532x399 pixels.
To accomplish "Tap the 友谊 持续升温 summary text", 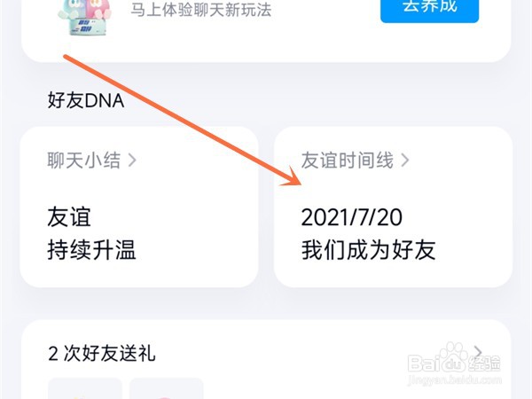I will (x=91, y=233).
